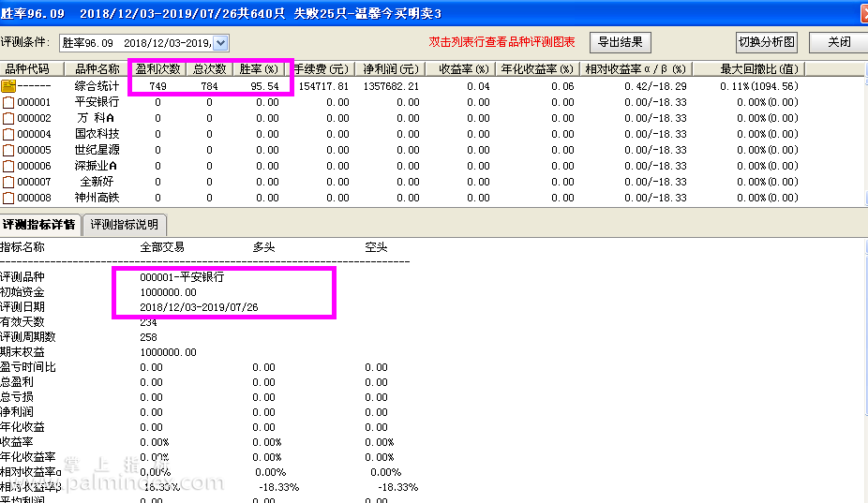Click the 1357682.21 net profit value
868x503 pixels.
click(392, 86)
